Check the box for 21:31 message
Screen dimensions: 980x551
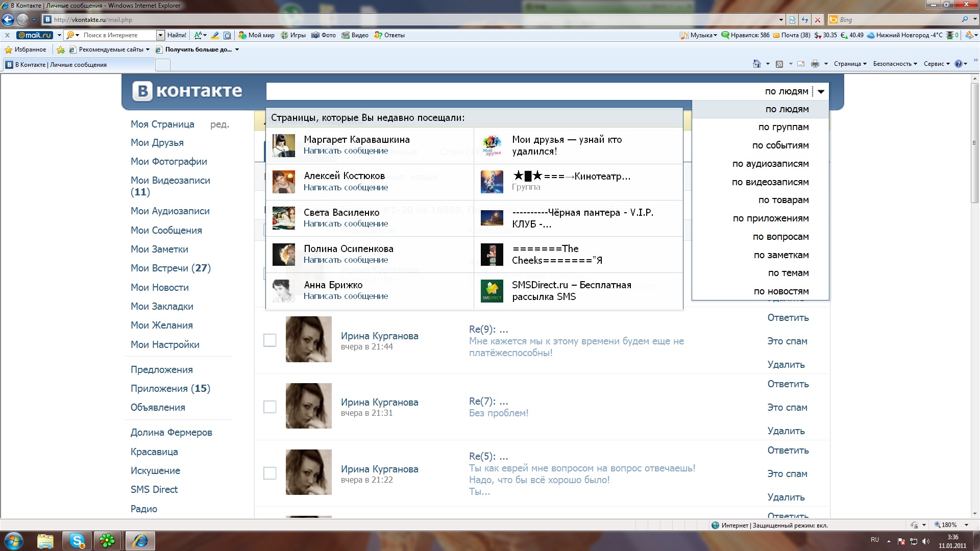[269, 407]
